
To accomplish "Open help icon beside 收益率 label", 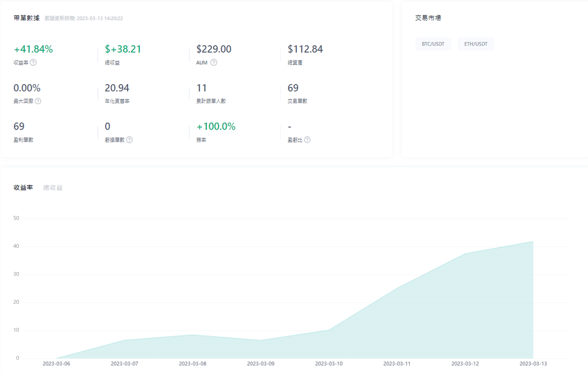I will click(x=33, y=62).
